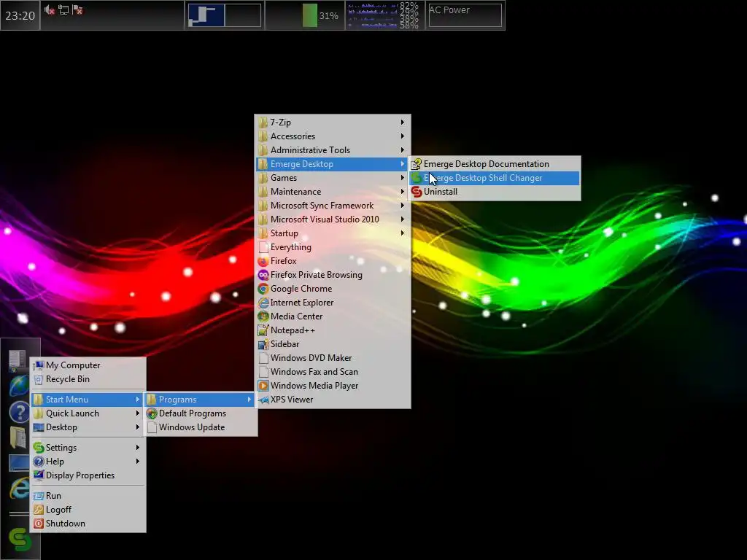Click Shutdown in the main menu
This screenshot has height=560, width=747.
point(88,524)
